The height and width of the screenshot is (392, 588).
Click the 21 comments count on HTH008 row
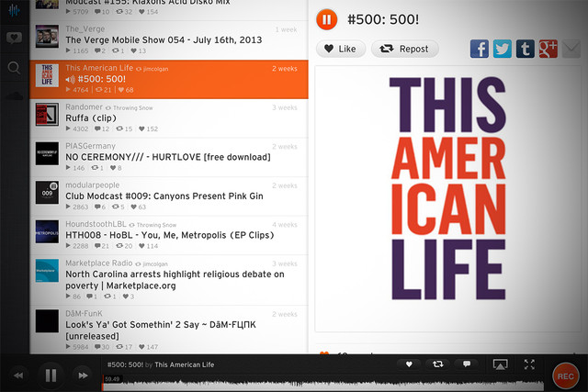point(102,246)
